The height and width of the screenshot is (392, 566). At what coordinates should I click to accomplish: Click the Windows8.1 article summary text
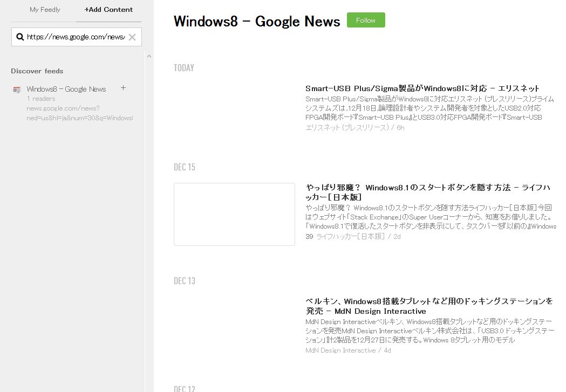click(431, 217)
